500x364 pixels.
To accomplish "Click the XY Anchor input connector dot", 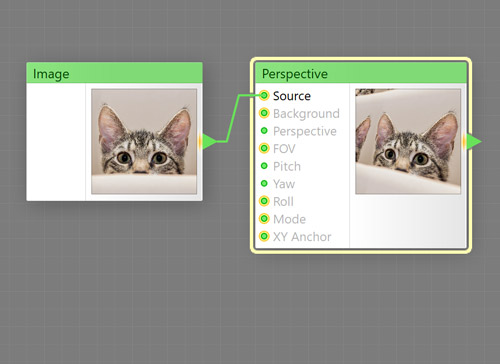I will [x=264, y=236].
